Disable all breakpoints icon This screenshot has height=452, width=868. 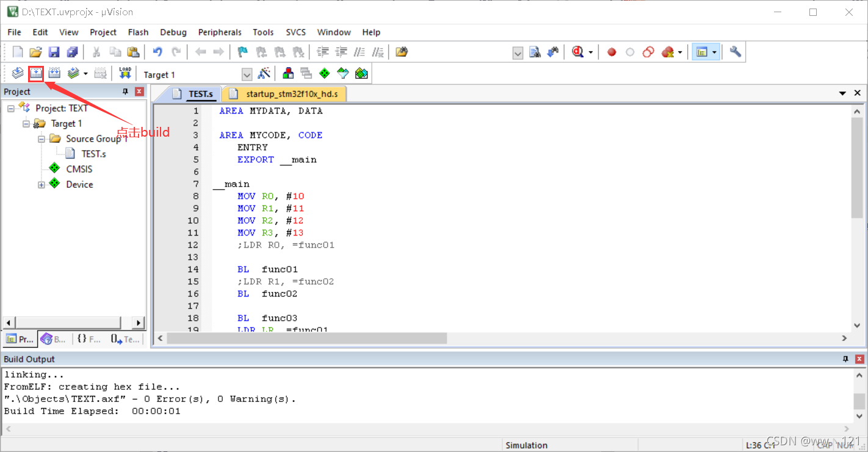[x=648, y=52]
